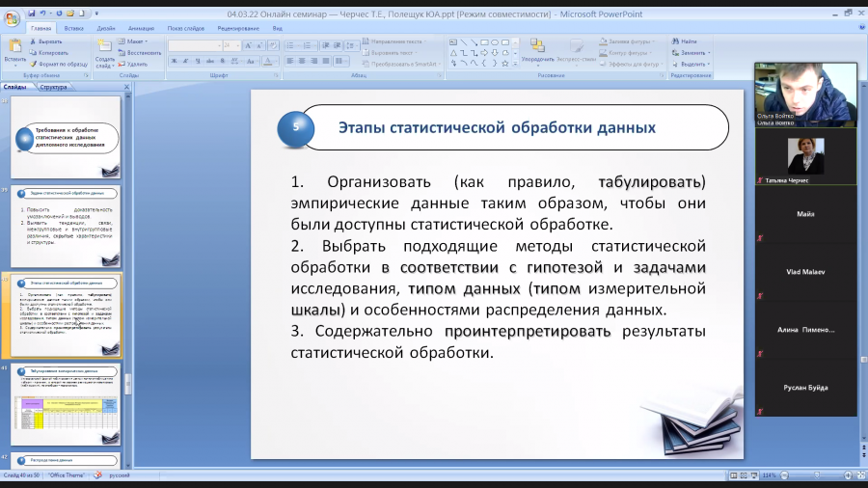The image size is (868, 488).
Task: Open the Макет layout dropdown
Action: [x=133, y=41]
